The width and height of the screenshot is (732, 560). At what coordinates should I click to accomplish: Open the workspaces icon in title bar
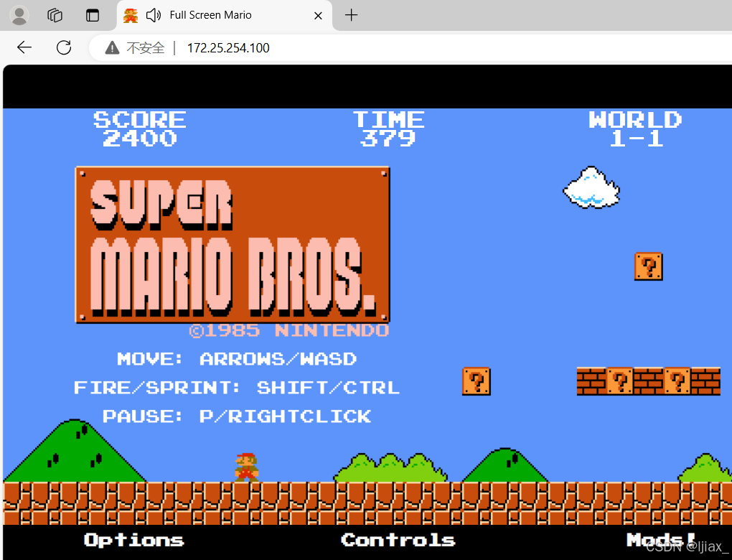tap(55, 15)
